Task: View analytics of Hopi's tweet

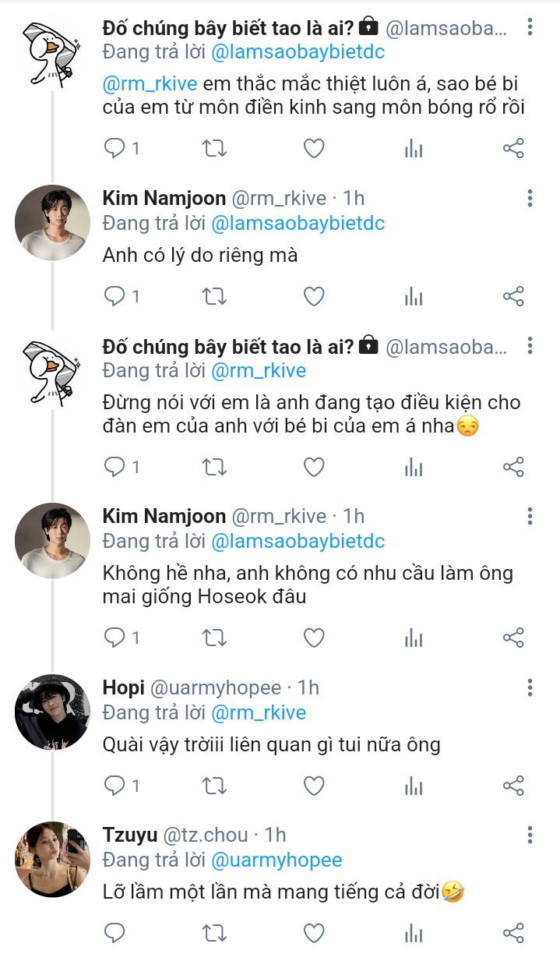Action: tap(414, 786)
